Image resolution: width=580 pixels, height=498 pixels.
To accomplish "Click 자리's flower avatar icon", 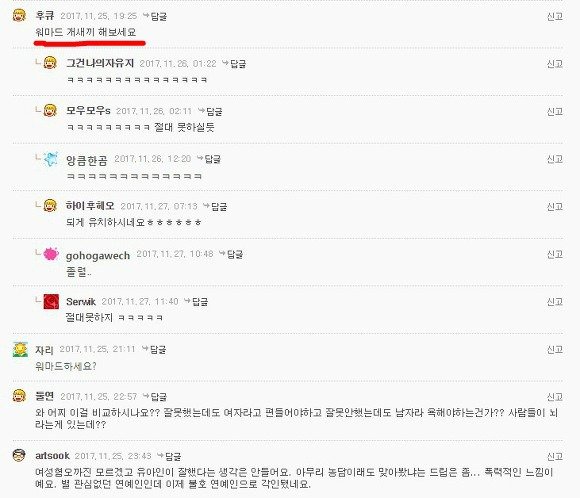I will coord(20,350).
